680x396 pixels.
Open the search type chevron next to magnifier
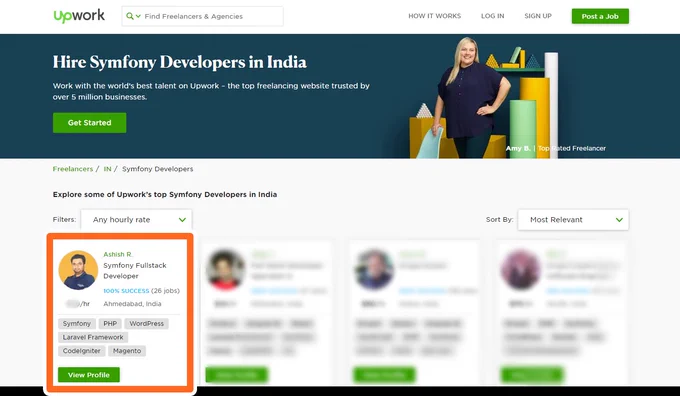point(138,16)
